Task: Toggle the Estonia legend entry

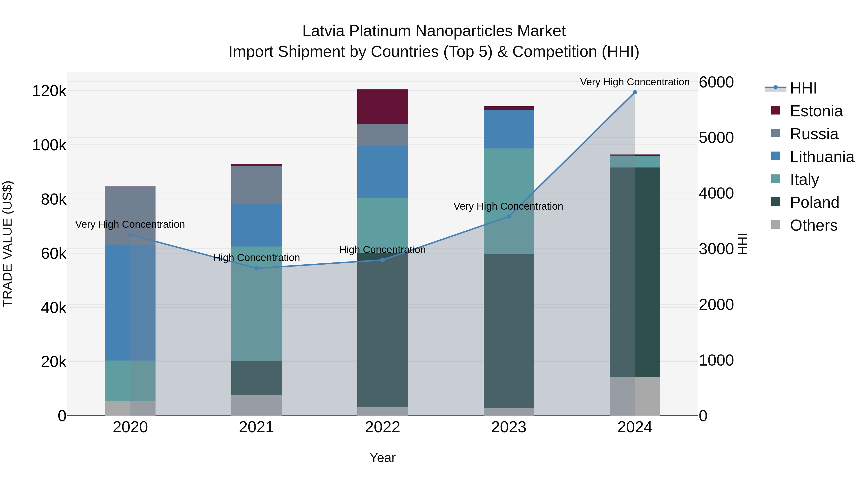Action: (x=807, y=111)
